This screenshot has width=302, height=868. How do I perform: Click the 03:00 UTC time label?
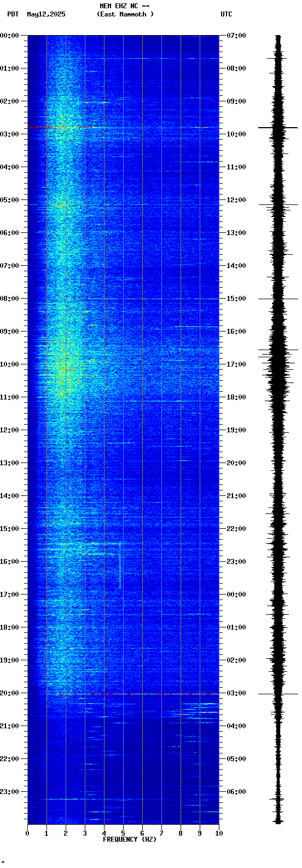click(236, 693)
